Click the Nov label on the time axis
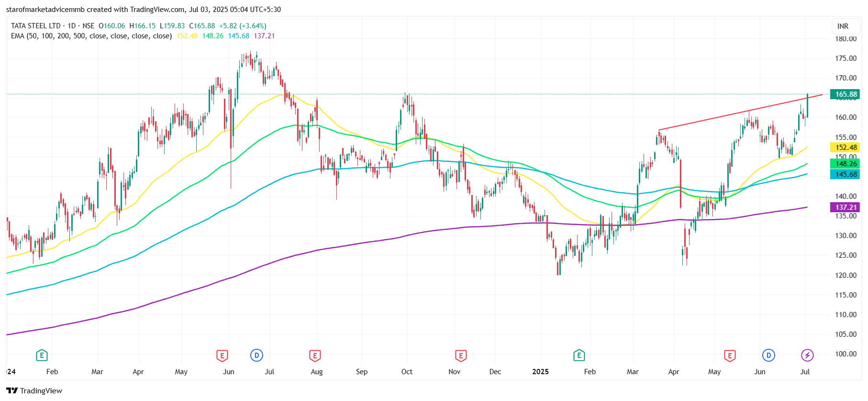Image resolution: width=868 pixels, height=401 pixels. click(455, 372)
